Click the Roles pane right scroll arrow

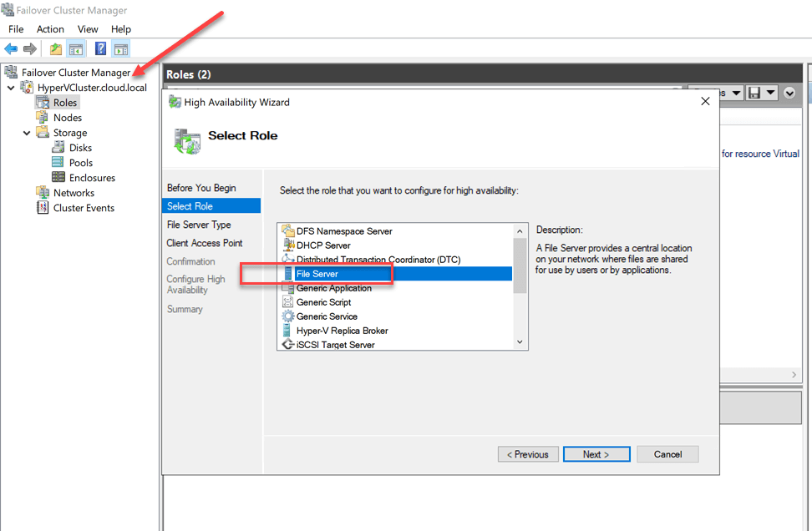coord(794,375)
